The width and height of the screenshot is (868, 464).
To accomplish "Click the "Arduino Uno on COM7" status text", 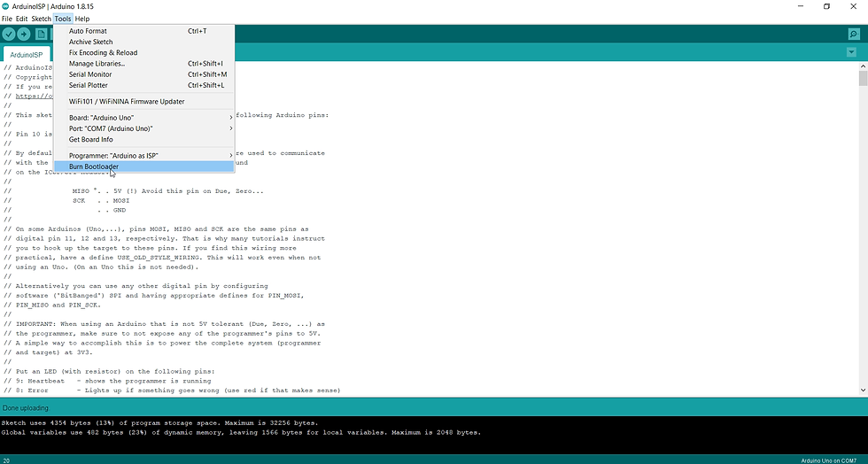I will click(x=828, y=460).
